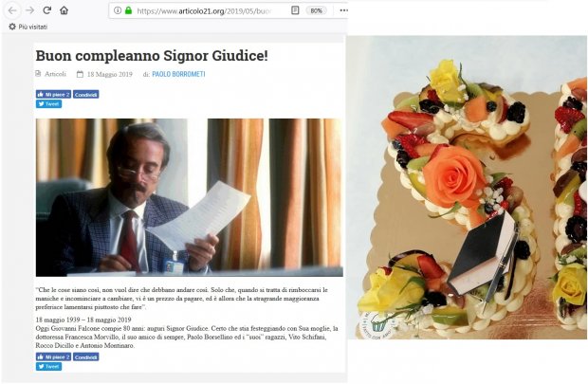Viewport: 588px width, 384px height.
Task: Click the Articoli category link
Action: 55,74
